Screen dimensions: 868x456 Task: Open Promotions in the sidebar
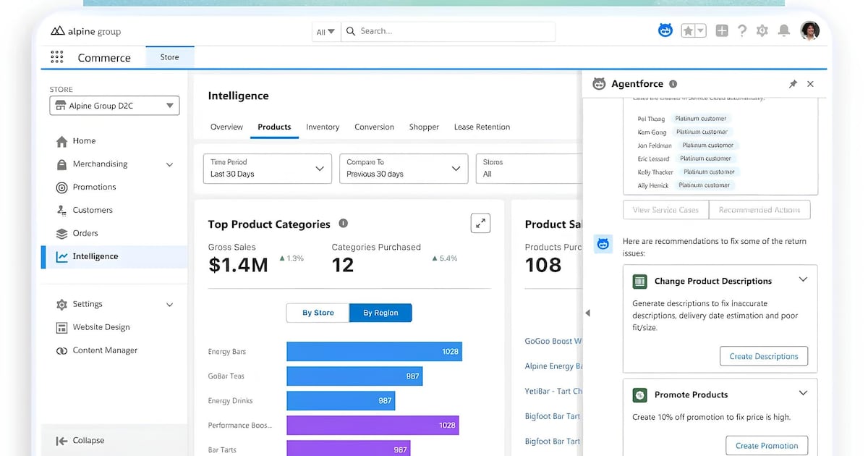pyautogui.click(x=94, y=187)
